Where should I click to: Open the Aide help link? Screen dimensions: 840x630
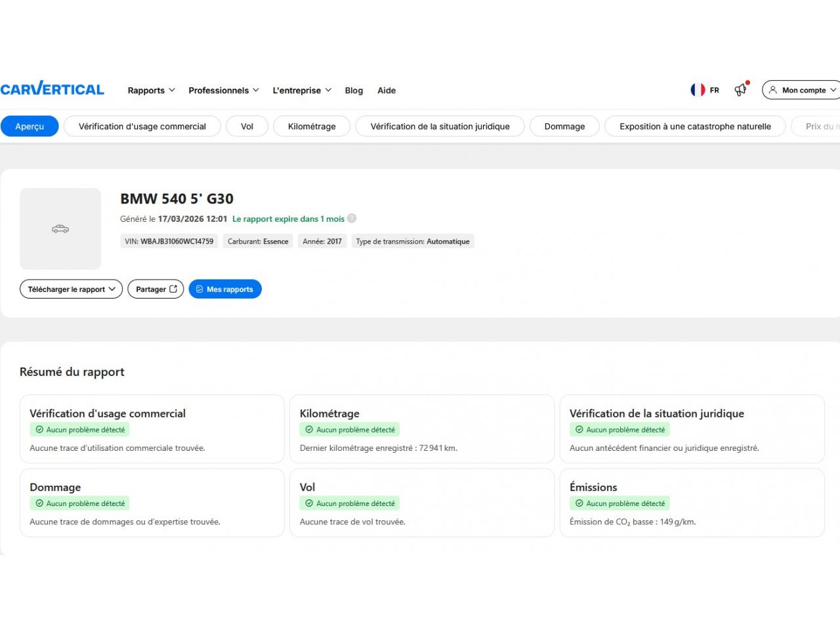[x=387, y=91]
